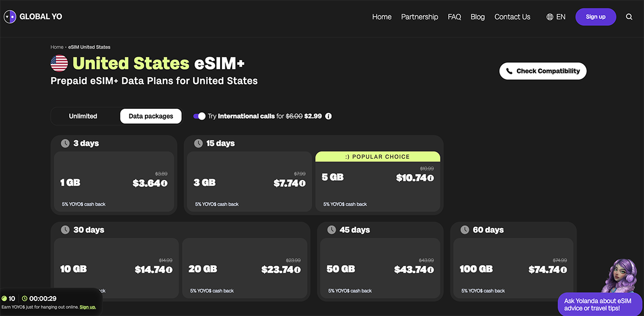Screen dimensions: 644x316
Task: Go to the FAQ page
Action: click(455, 17)
